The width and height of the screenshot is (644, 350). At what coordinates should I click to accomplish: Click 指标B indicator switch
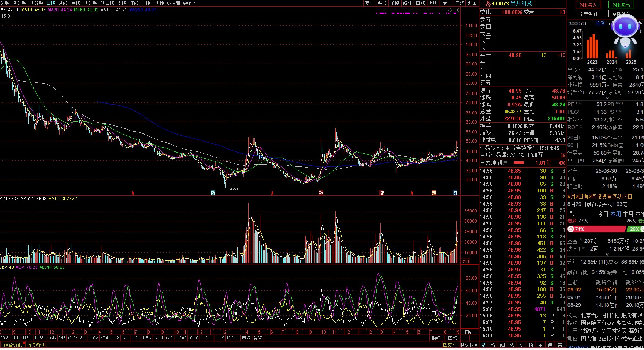pyautogui.click(x=438, y=338)
